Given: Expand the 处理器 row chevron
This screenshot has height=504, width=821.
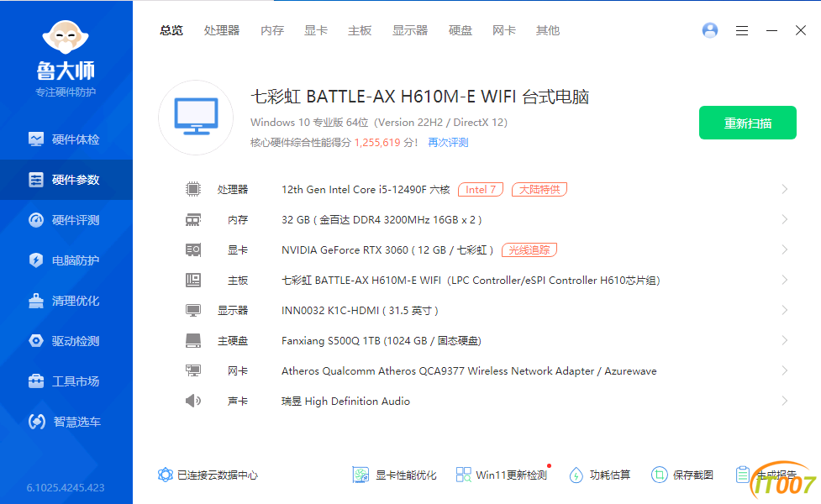Looking at the screenshot, I should pyautogui.click(x=784, y=189).
